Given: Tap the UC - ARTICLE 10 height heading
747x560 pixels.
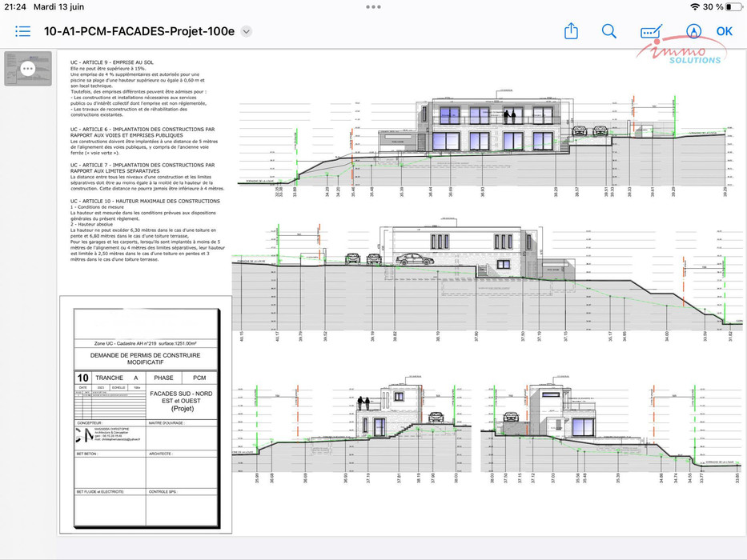Looking at the screenshot, I should [x=145, y=201].
